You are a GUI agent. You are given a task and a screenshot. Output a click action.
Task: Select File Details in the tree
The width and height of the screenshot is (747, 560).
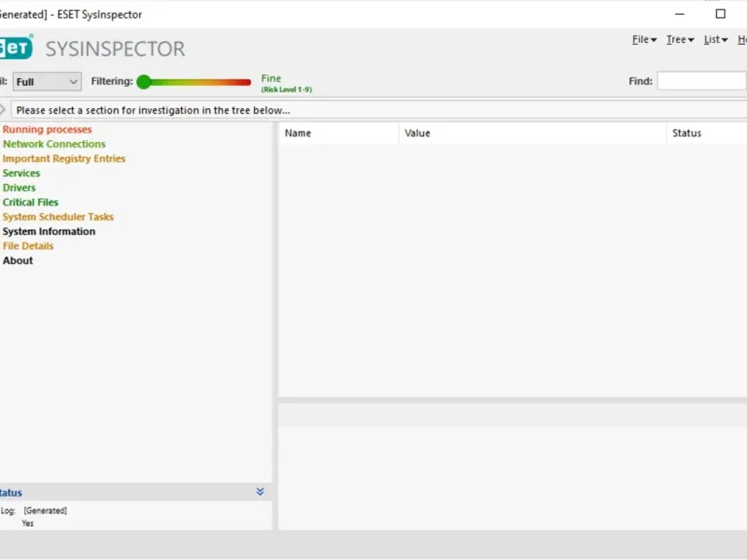(28, 246)
